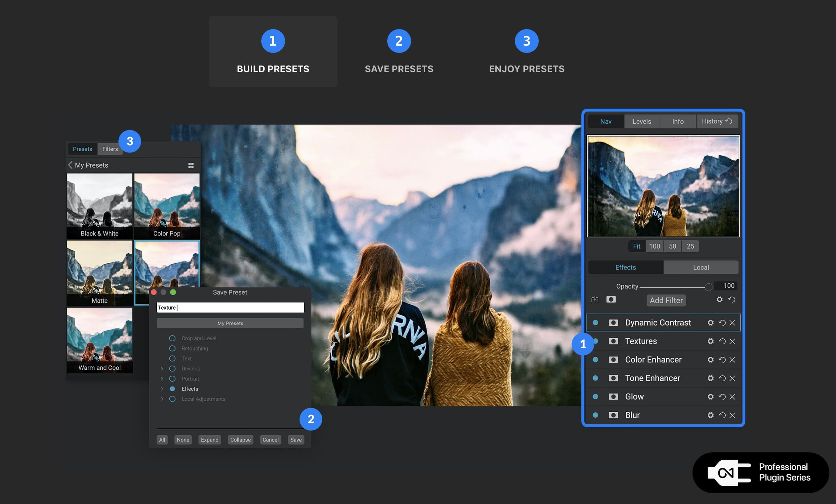Toggle Glow filter visibility dot
The height and width of the screenshot is (504, 836).
point(595,397)
